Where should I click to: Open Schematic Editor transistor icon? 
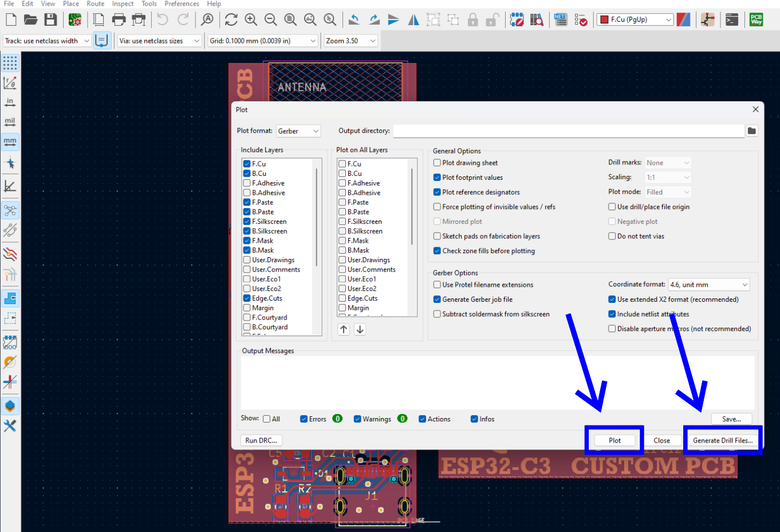point(708,20)
